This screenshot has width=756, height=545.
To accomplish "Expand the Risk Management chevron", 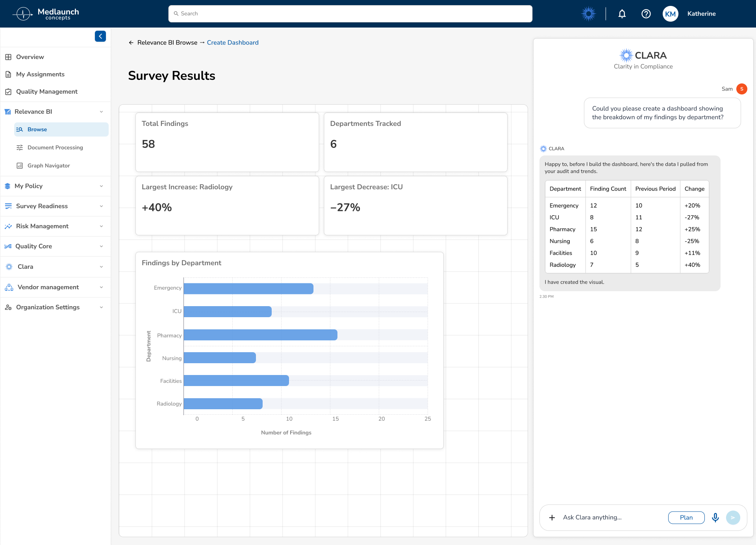I will 102,226.
